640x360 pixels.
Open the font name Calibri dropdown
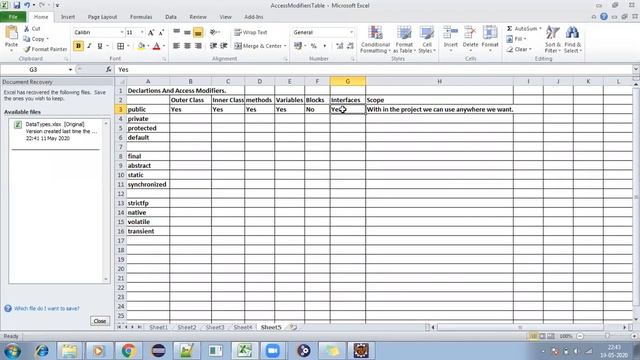(x=122, y=32)
